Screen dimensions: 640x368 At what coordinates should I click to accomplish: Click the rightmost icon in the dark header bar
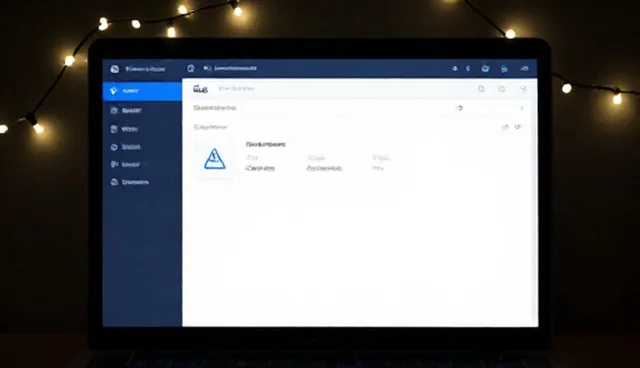[524, 69]
